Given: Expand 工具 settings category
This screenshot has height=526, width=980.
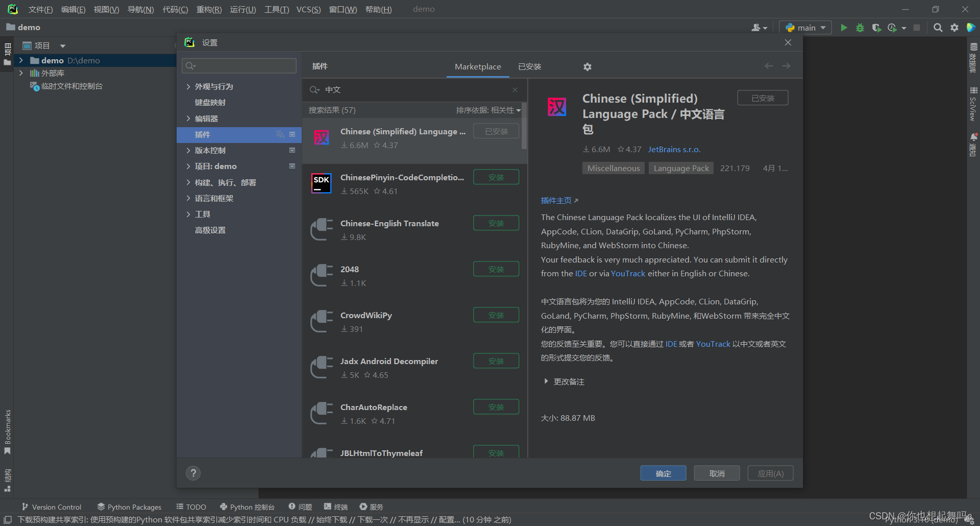Looking at the screenshot, I should point(188,214).
